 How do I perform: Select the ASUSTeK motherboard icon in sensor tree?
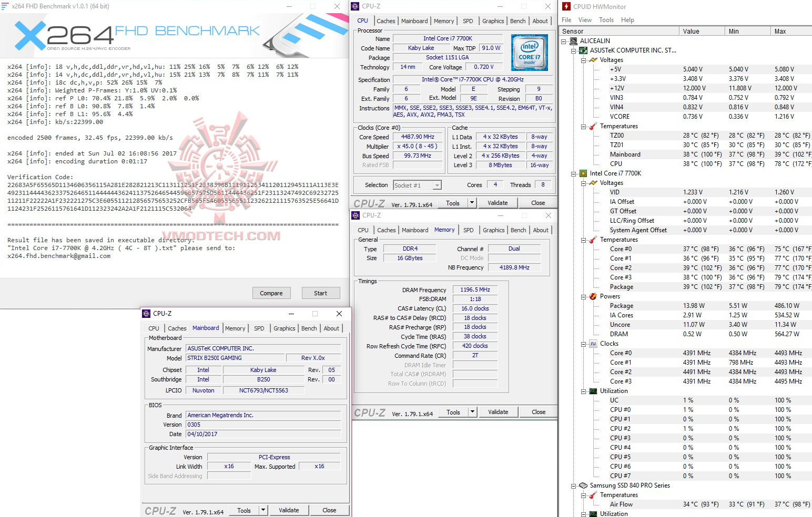583,50
